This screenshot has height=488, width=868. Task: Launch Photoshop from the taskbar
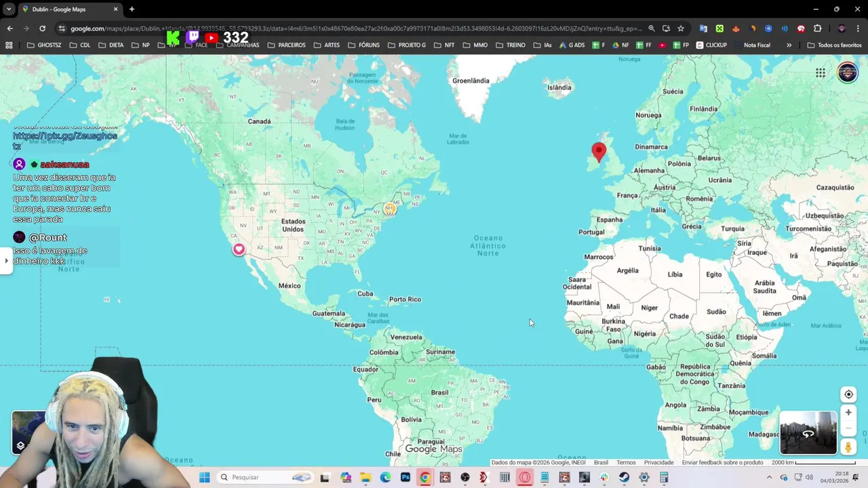click(405, 477)
